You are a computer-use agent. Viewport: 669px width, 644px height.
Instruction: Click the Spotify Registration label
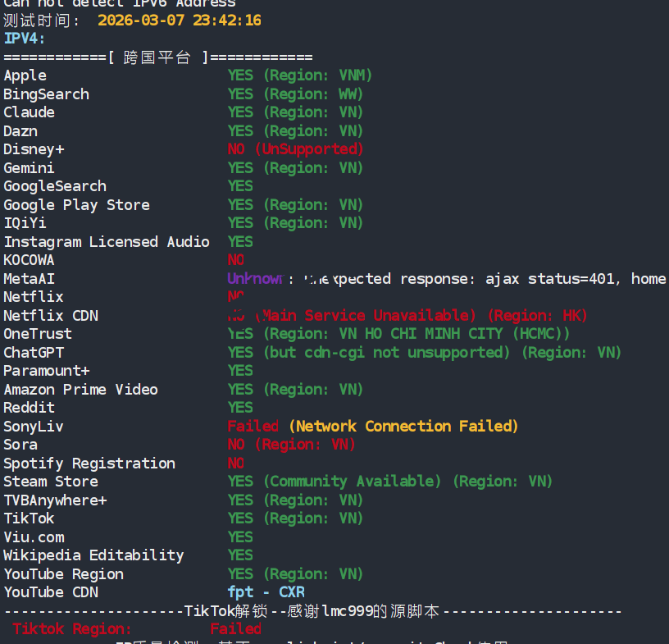click(89, 464)
